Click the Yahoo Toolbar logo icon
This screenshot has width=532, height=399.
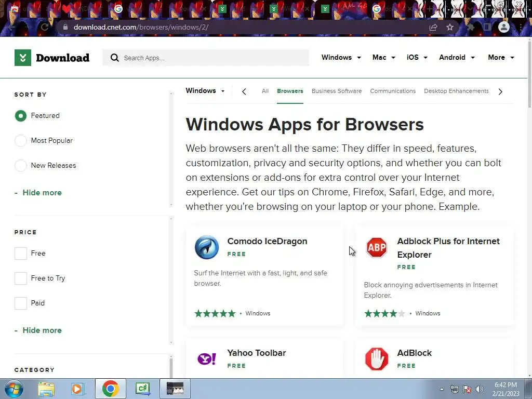207,358
